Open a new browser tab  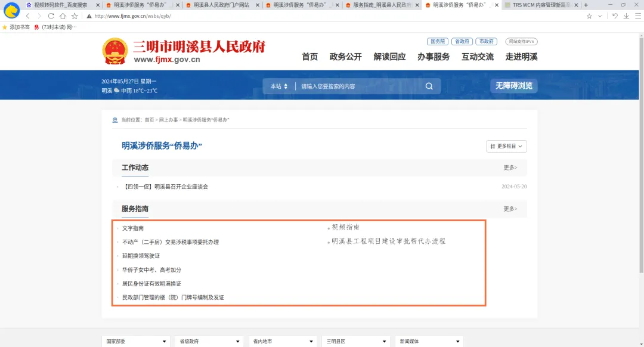click(x=586, y=5)
